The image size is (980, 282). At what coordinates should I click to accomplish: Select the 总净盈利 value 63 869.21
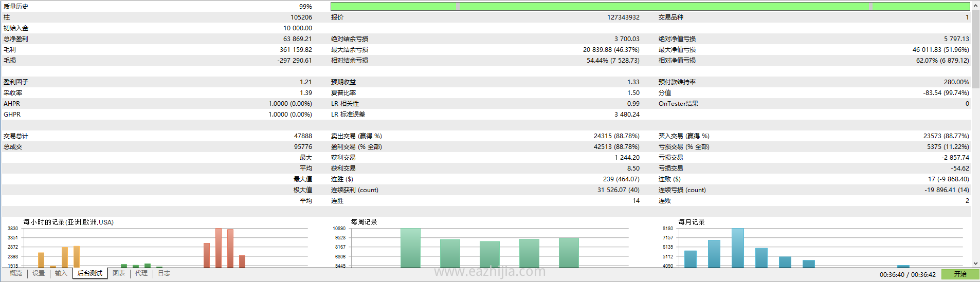tap(298, 39)
